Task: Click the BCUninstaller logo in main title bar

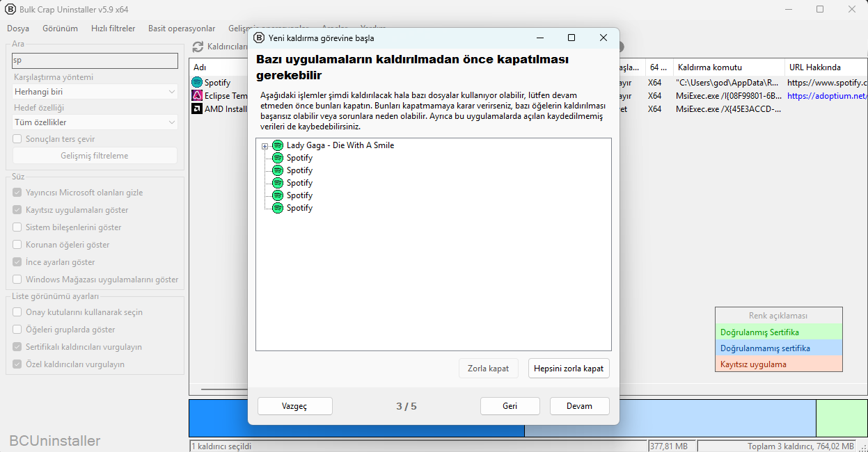Action: (10, 9)
